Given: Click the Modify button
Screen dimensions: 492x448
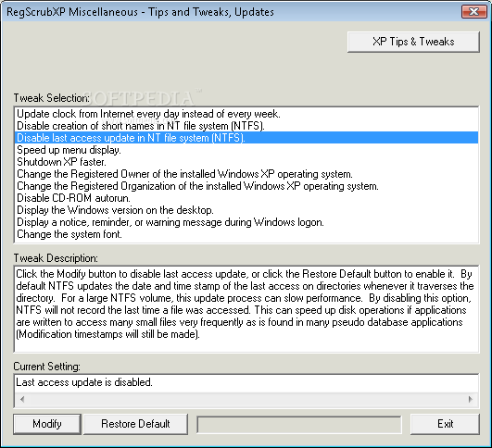Looking at the screenshot, I should (x=47, y=424).
